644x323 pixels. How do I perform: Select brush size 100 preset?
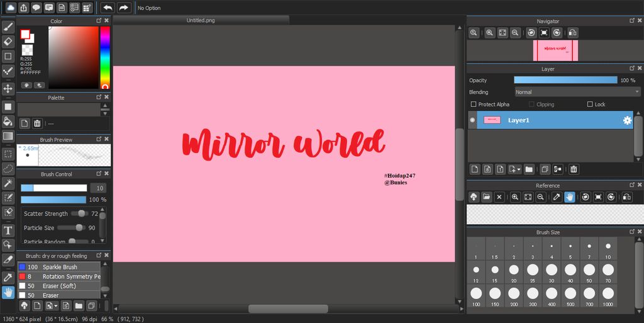click(x=476, y=296)
